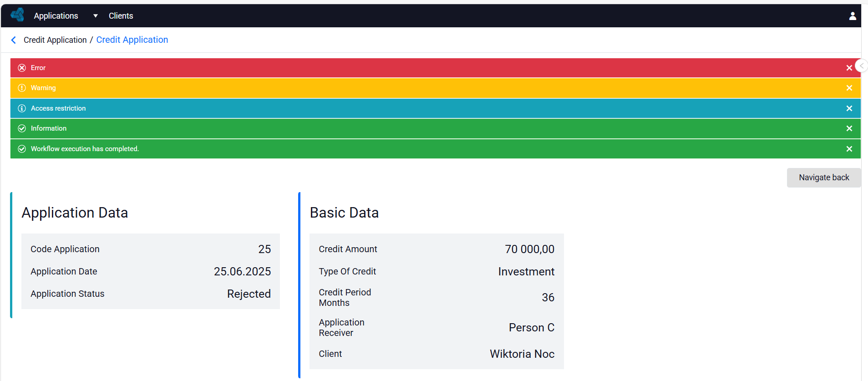
Task: Dismiss the Workflow execution completed alert
Action: click(x=849, y=149)
